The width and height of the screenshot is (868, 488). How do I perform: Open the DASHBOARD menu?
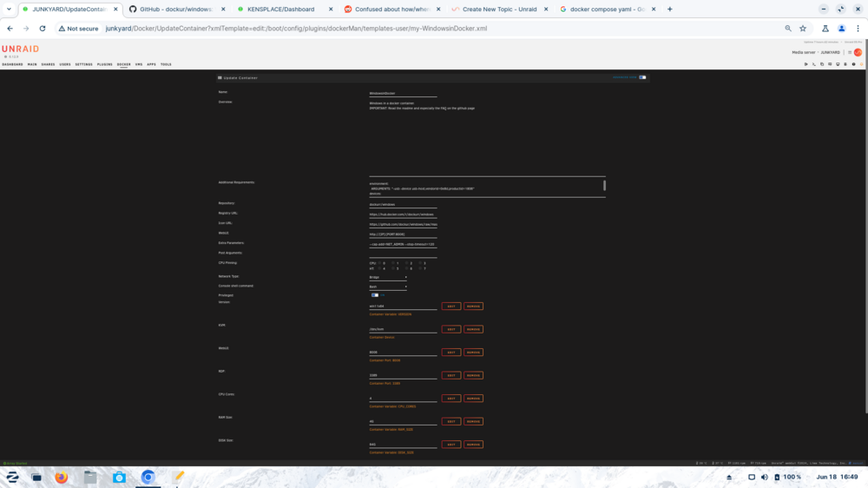[12, 64]
